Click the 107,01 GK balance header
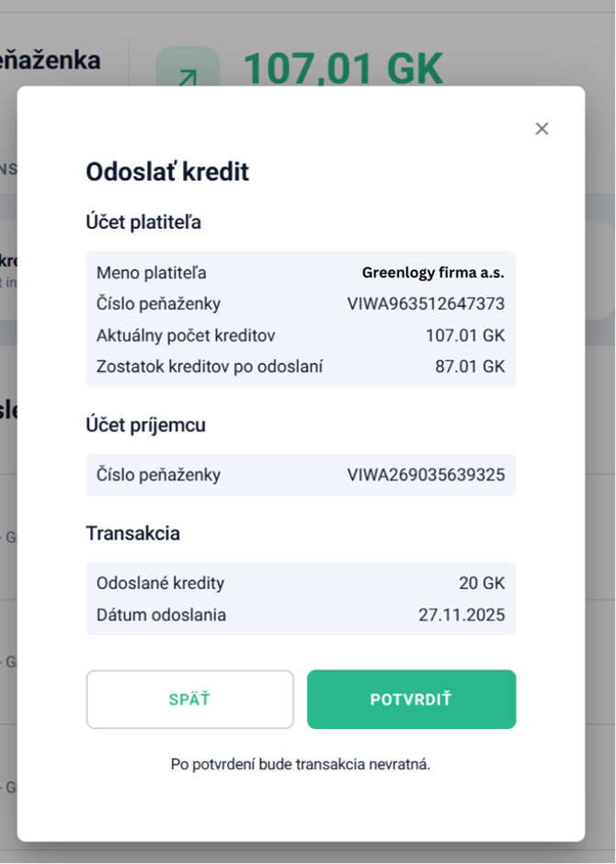This screenshot has width=616, height=864. tap(342, 67)
